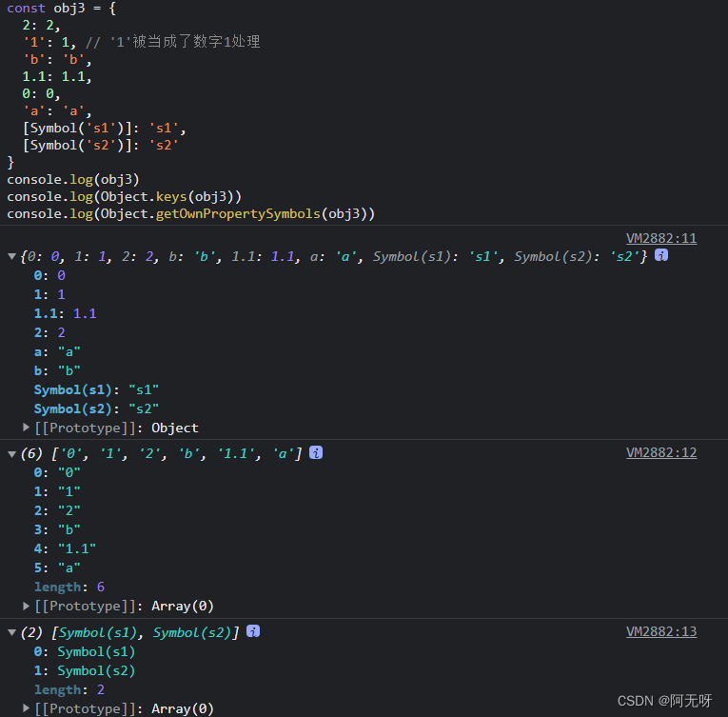Click the info icon beside the six-item keys array
Viewport: 728px width, 717px height.
(x=316, y=452)
